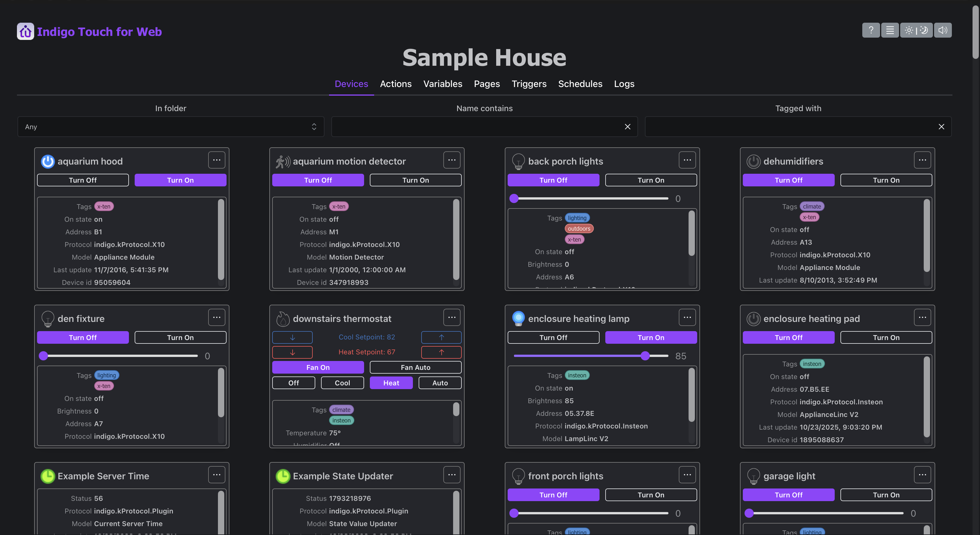Clear the Name contains filter X
980x535 pixels.
pos(627,127)
